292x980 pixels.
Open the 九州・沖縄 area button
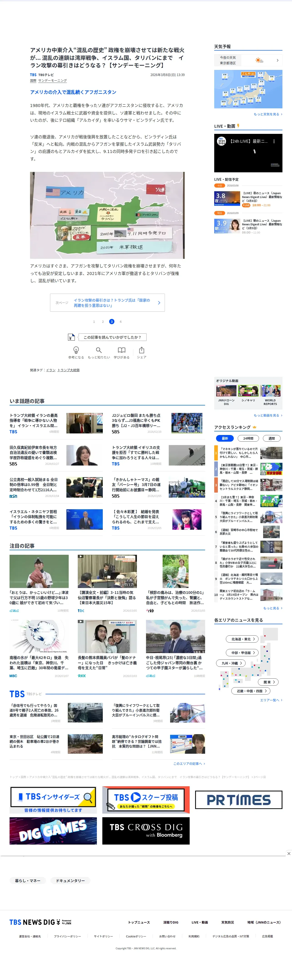pos(231,663)
